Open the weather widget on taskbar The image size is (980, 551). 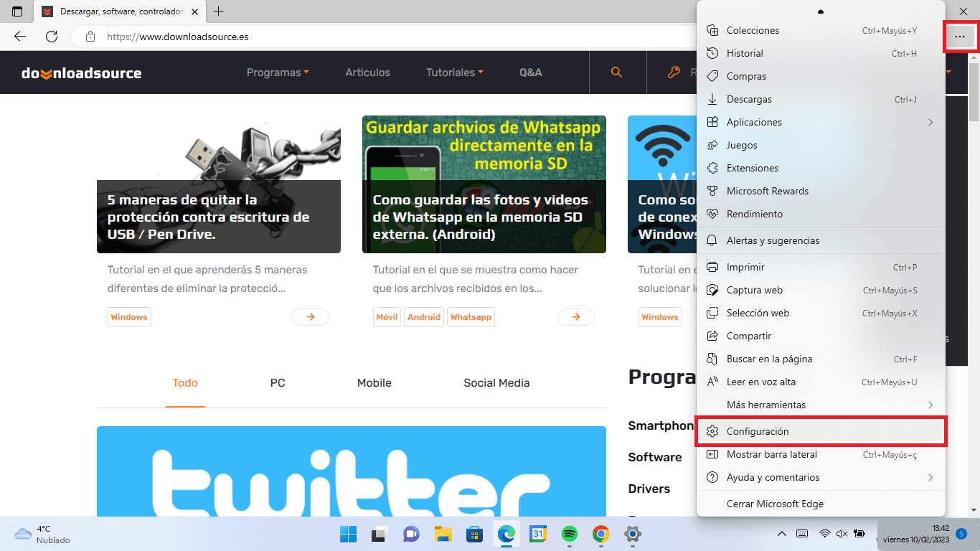click(43, 534)
